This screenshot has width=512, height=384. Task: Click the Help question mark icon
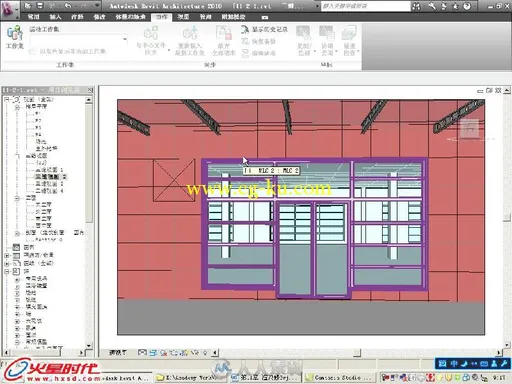pyautogui.click(x=467, y=6)
